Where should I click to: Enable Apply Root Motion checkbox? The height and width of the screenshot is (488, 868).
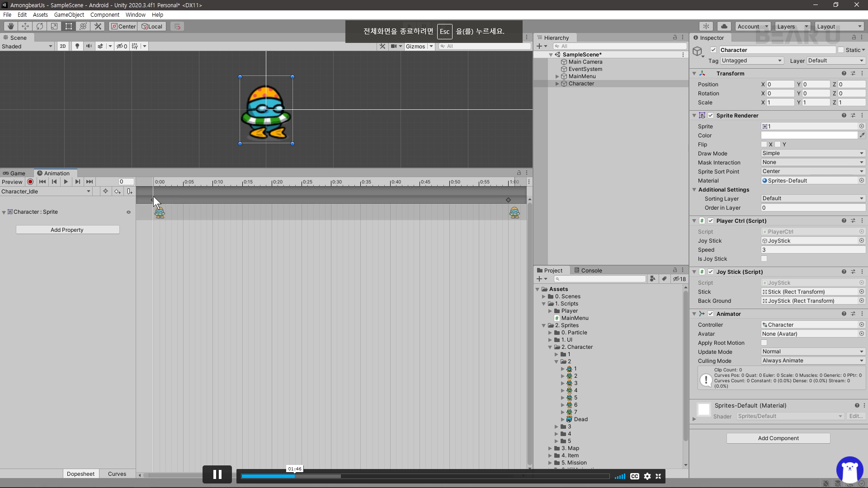coord(764,343)
